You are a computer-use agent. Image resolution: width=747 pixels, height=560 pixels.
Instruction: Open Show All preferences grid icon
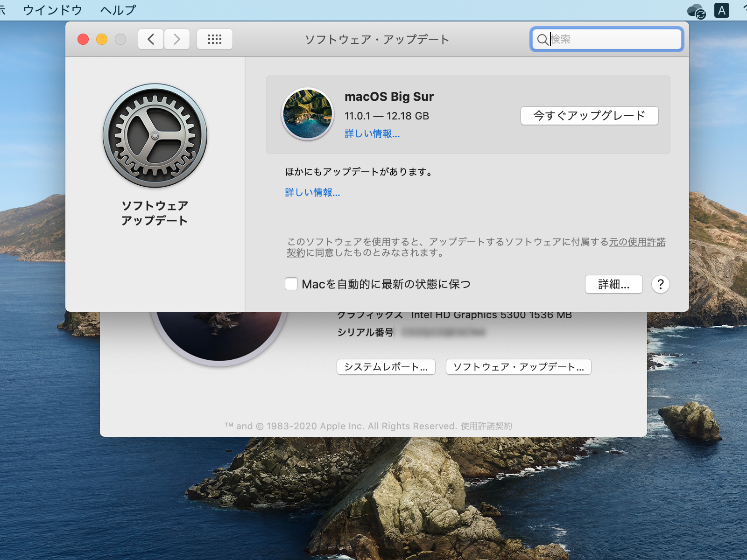point(214,39)
